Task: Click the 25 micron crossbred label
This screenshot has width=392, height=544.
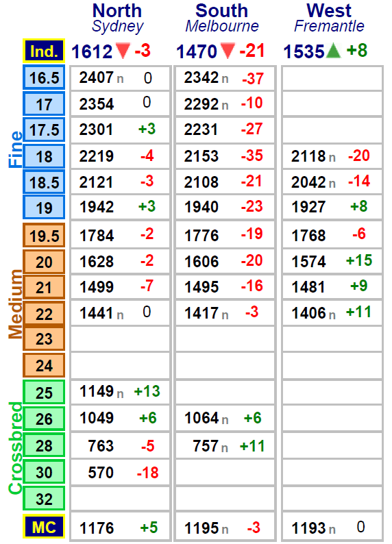Action: 44,392
